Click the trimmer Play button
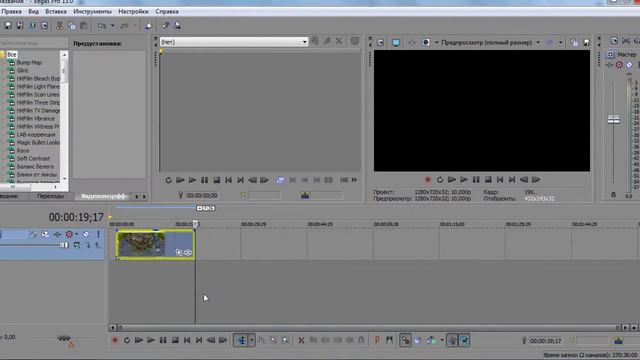The height and width of the screenshot is (360, 640). point(192,180)
